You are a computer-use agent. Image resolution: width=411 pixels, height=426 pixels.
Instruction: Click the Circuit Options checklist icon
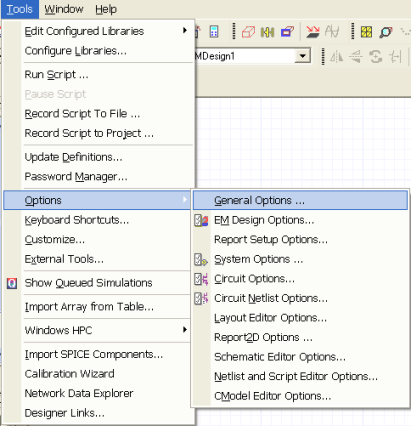201,279
